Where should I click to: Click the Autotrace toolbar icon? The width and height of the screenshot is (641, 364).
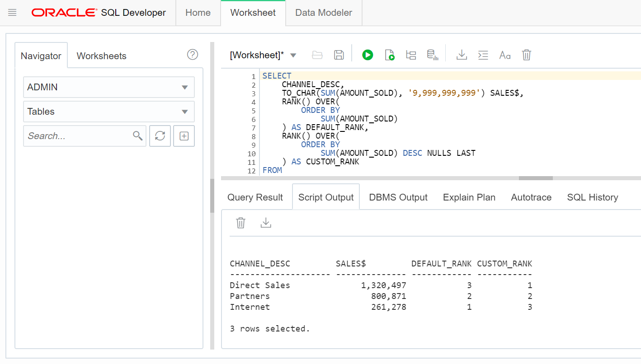coord(433,55)
